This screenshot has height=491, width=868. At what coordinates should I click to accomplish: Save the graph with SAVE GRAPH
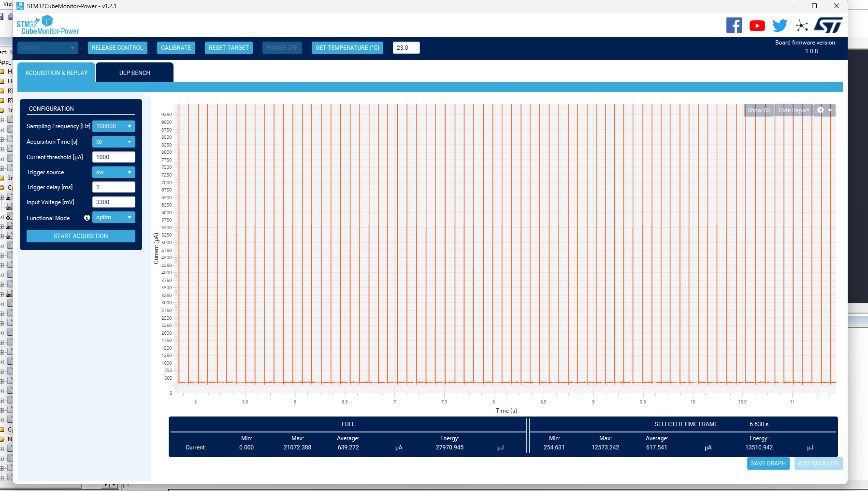click(x=768, y=463)
